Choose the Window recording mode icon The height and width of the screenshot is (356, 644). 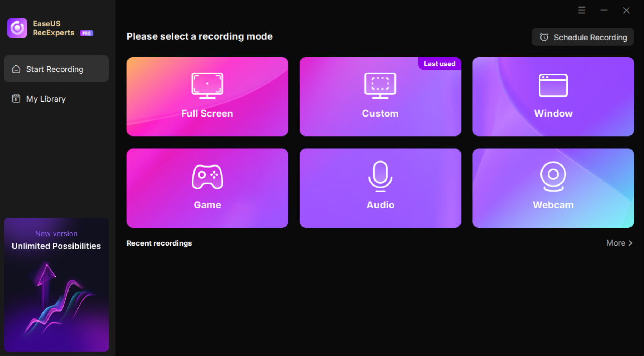[x=553, y=85]
